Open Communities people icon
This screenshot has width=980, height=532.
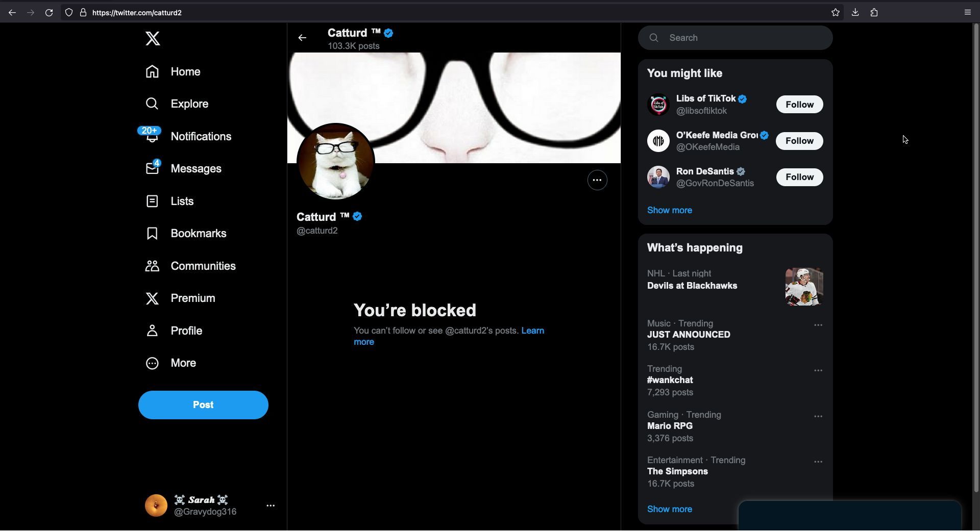point(152,266)
